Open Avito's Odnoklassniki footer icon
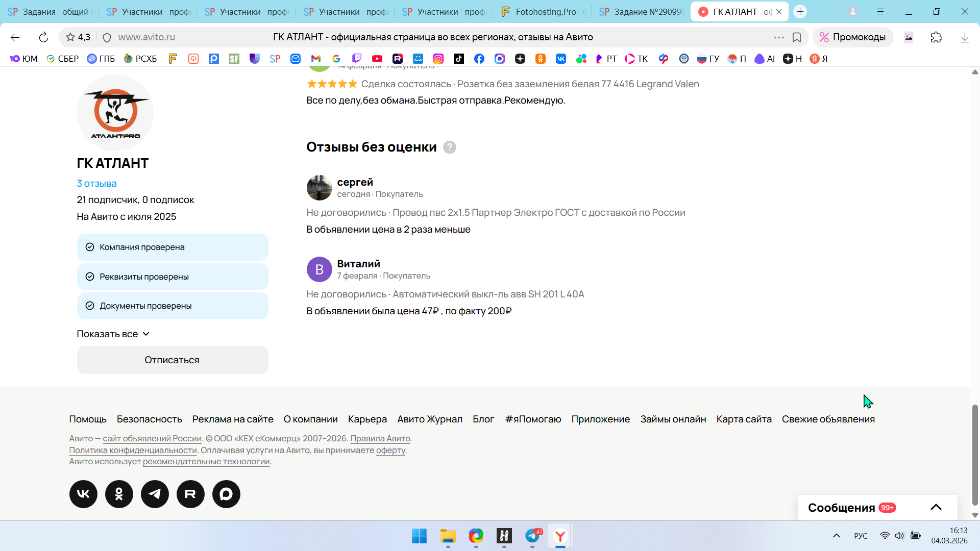This screenshot has height=551, width=980. point(119,494)
